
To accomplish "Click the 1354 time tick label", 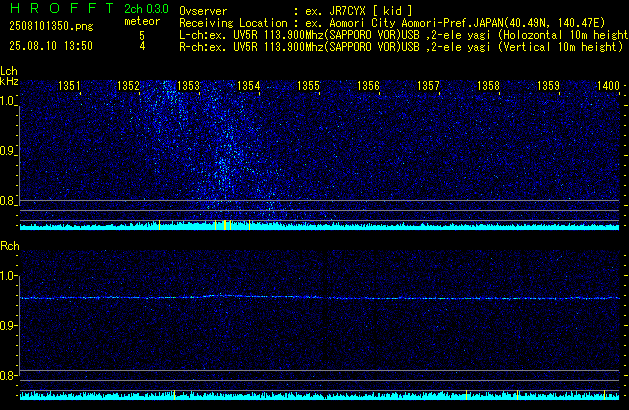I will tap(248, 86).
